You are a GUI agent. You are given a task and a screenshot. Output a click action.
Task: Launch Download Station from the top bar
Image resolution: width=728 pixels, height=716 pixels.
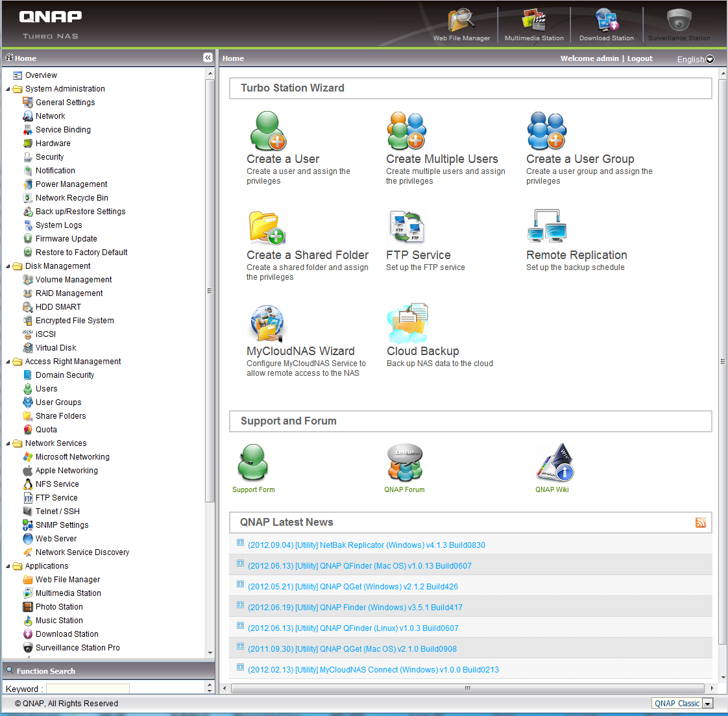click(606, 25)
